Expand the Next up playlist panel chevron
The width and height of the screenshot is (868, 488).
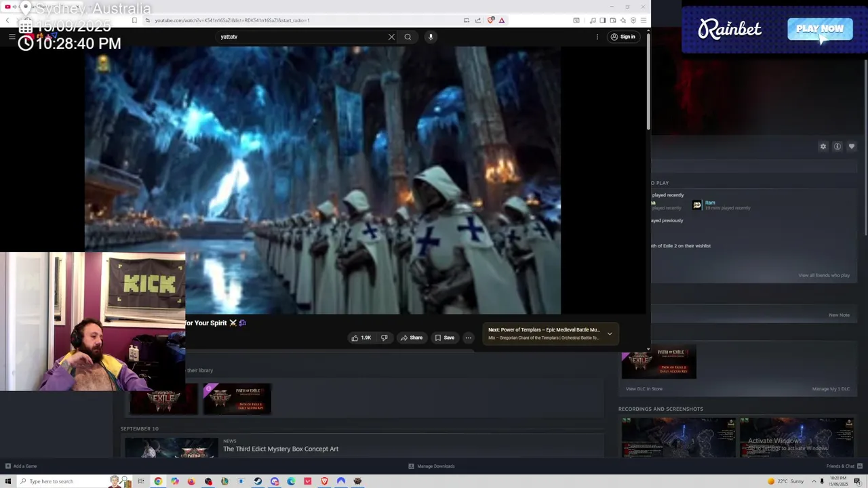(x=610, y=333)
